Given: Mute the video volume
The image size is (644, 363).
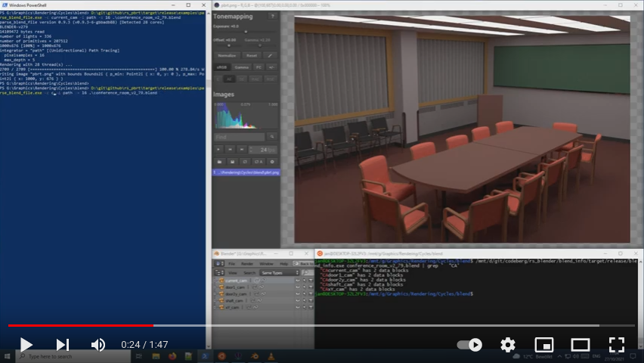Looking at the screenshot, I should [98, 345].
